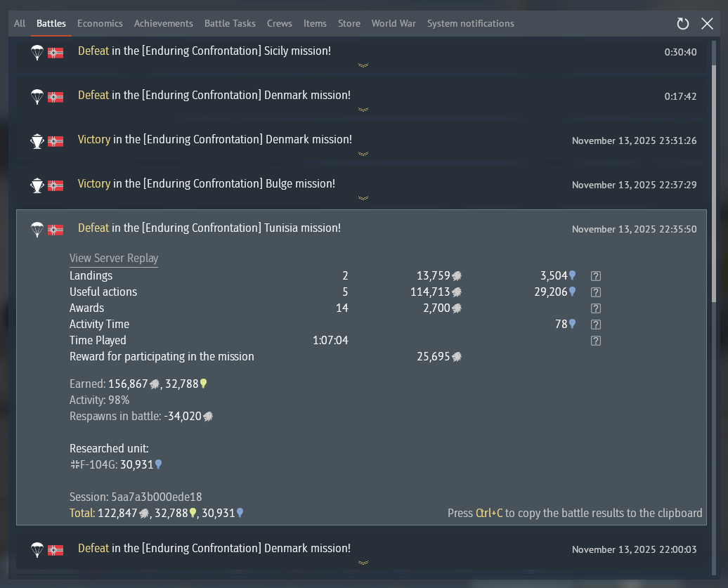This screenshot has width=728, height=588.
Task: Select the World War tab
Action: coord(394,23)
